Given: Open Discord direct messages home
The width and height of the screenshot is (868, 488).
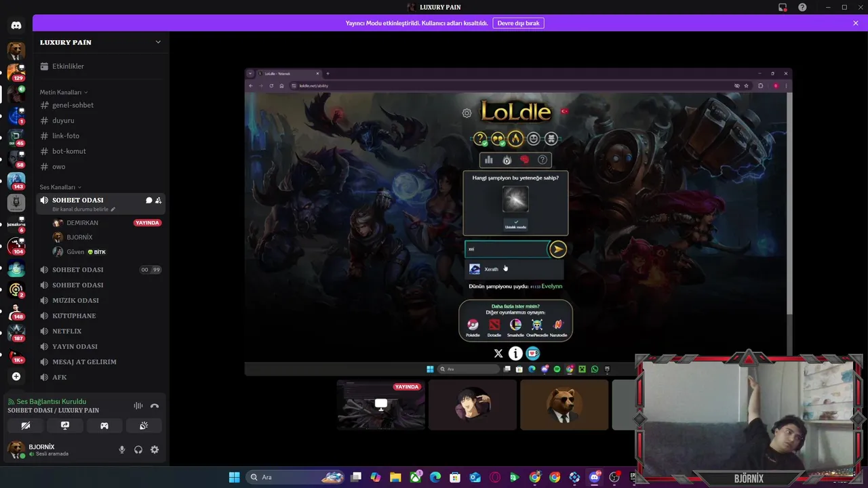Looking at the screenshot, I should point(16,26).
